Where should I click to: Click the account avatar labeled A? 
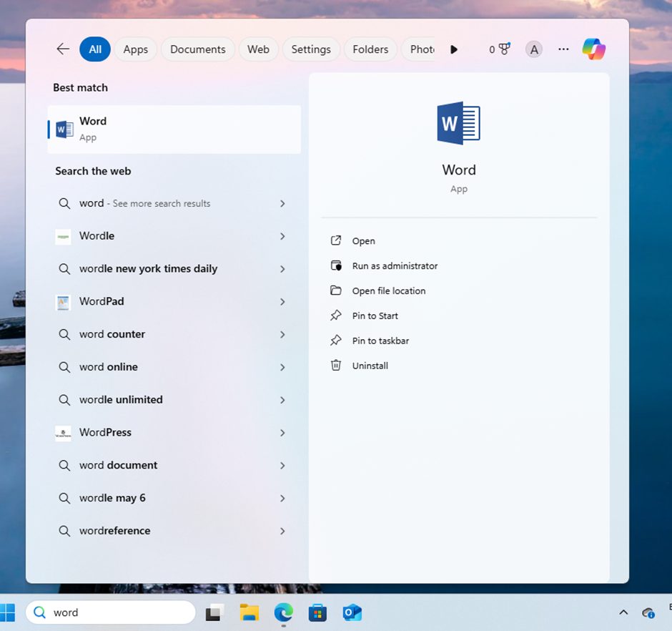(533, 49)
